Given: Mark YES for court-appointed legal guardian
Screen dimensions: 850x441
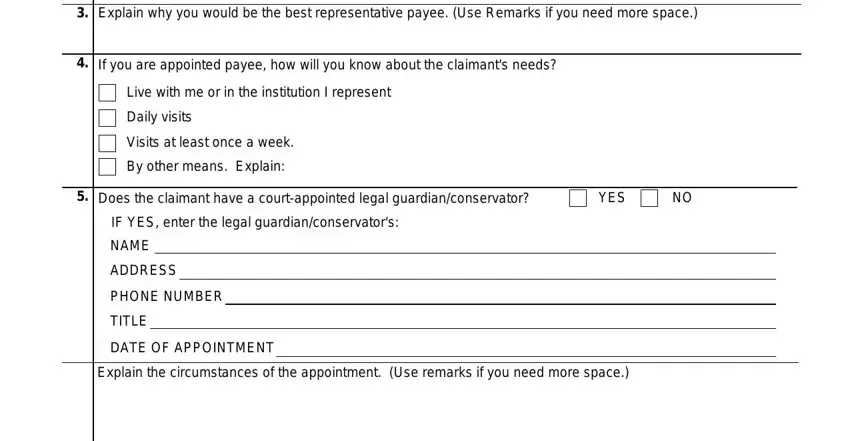Looking at the screenshot, I should pos(578,198).
